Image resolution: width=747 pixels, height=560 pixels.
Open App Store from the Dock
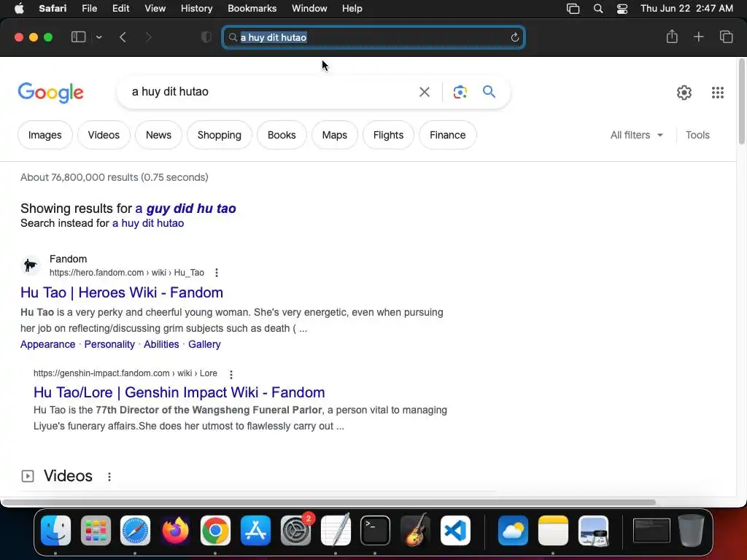click(x=256, y=531)
